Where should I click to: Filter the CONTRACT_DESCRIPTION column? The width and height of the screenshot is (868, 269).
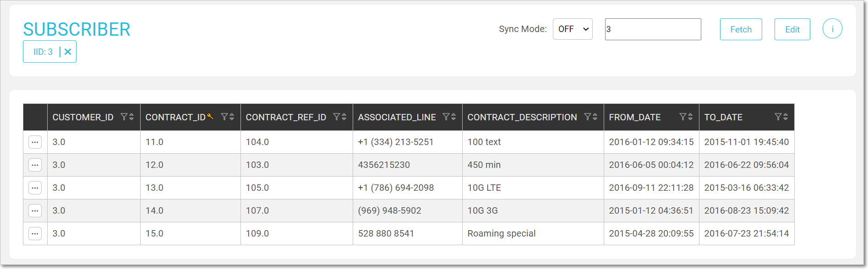[x=587, y=117]
